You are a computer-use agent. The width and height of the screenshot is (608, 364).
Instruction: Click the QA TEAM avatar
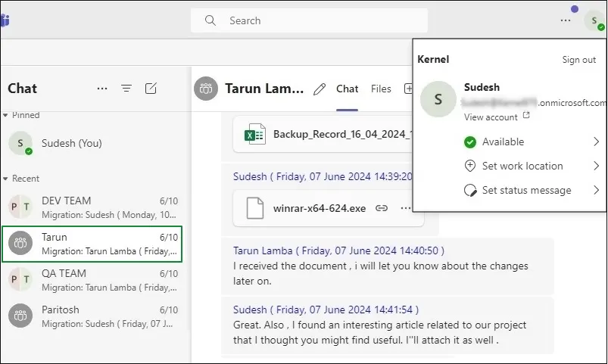20,279
